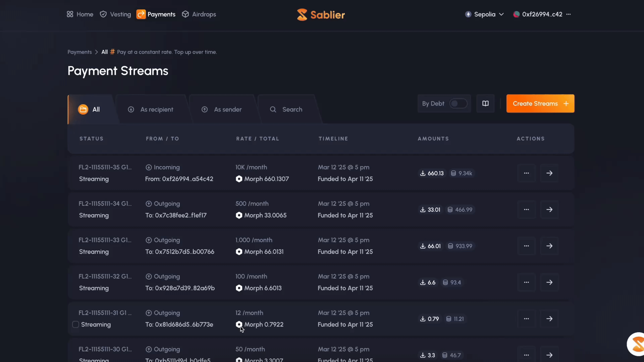Click the download amount icon on the 660.13 row
644x362 pixels.
(422, 173)
